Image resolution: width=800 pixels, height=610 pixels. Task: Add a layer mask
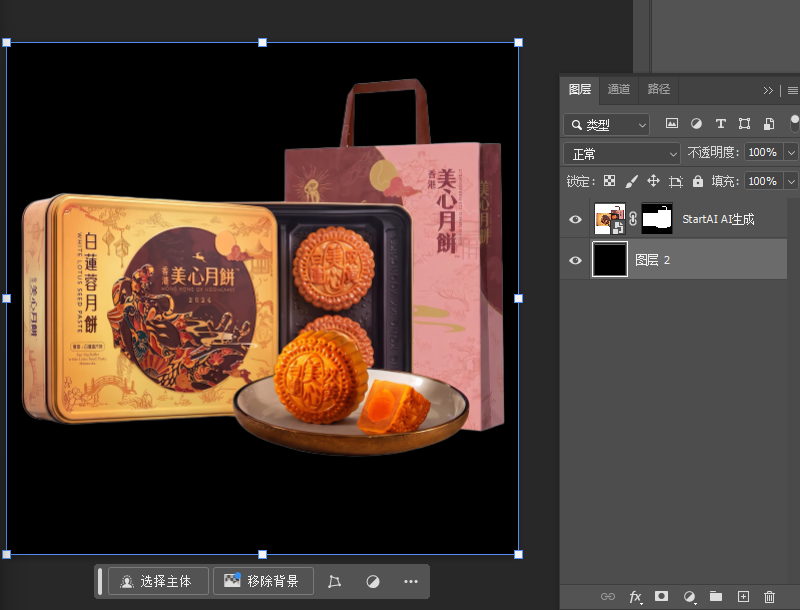point(662,596)
